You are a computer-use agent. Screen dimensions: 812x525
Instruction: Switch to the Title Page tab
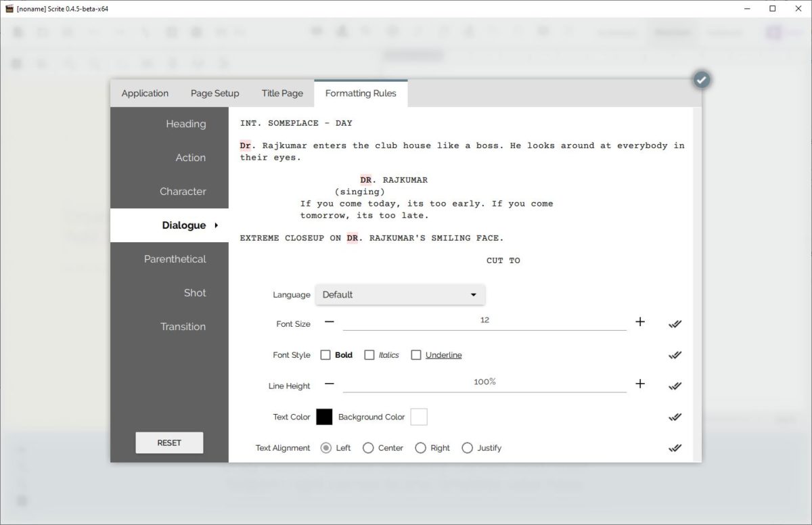282,93
